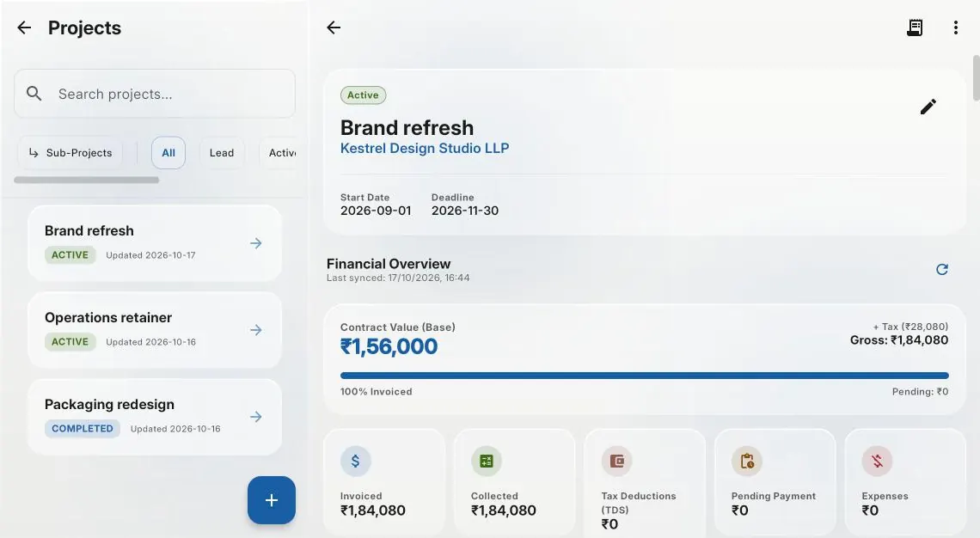Edit project with the pencil icon
The height and width of the screenshot is (538, 980).
point(928,107)
